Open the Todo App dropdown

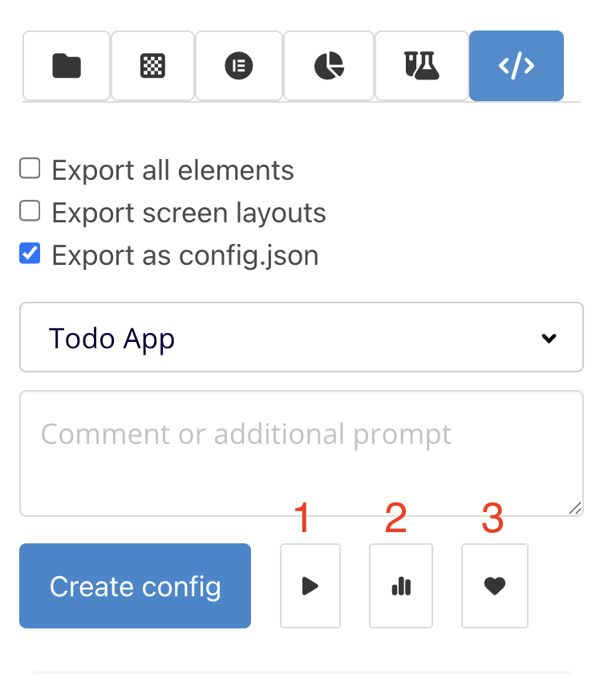[301, 337]
